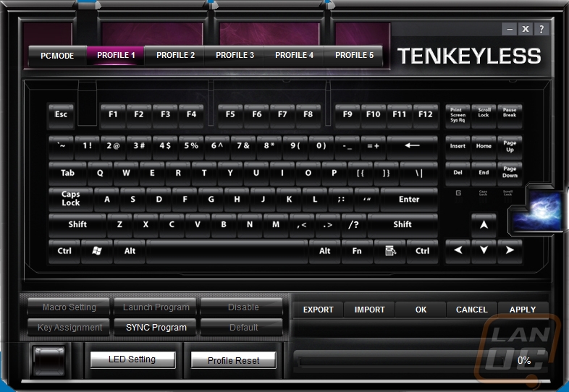Viewport: 569px width, 392px height.
Task: Select the F12 key
Action: [425, 116]
